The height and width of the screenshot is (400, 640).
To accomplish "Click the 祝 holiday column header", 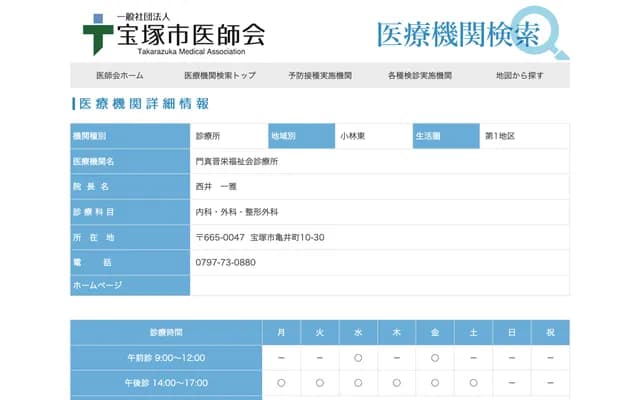I will (x=550, y=332).
